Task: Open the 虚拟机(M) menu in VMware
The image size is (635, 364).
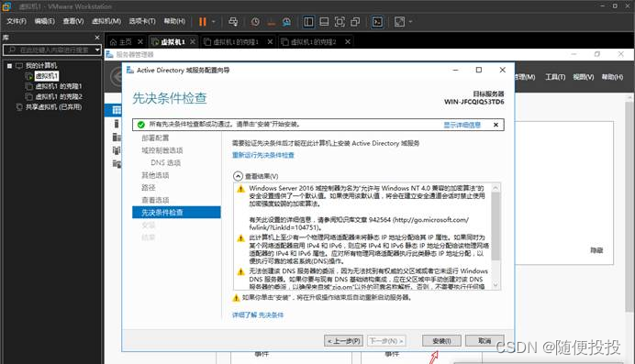Action: pyautogui.click(x=106, y=21)
